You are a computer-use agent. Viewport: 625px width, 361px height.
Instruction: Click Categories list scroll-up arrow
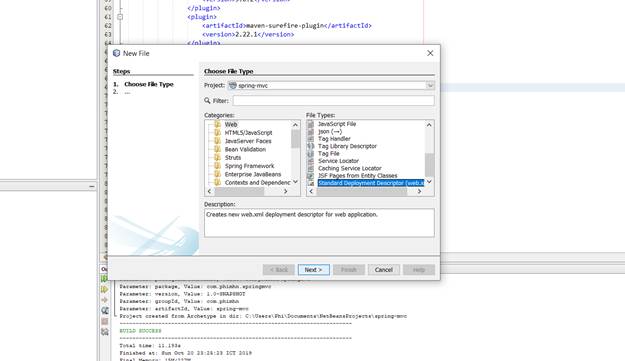pos(295,125)
